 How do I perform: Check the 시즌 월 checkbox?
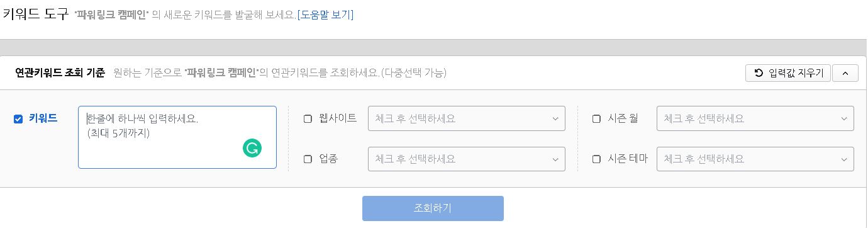(x=596, y=118)
